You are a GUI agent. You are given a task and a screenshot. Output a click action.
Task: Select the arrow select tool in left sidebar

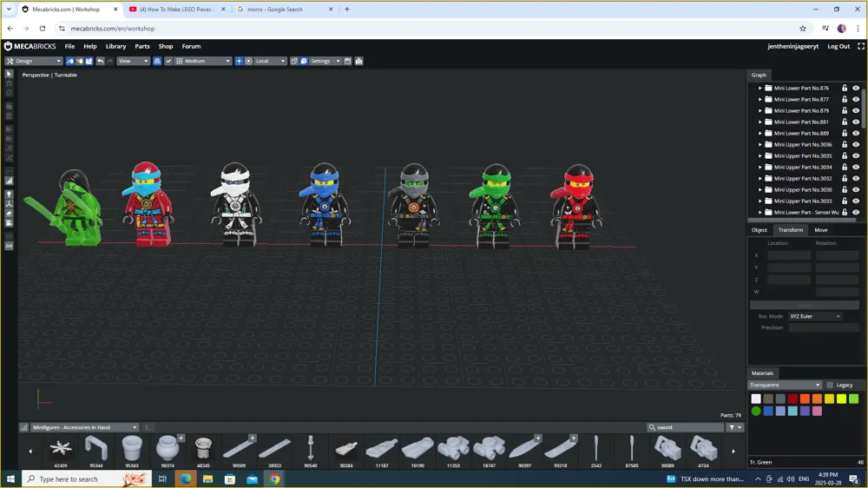[9, 74]
